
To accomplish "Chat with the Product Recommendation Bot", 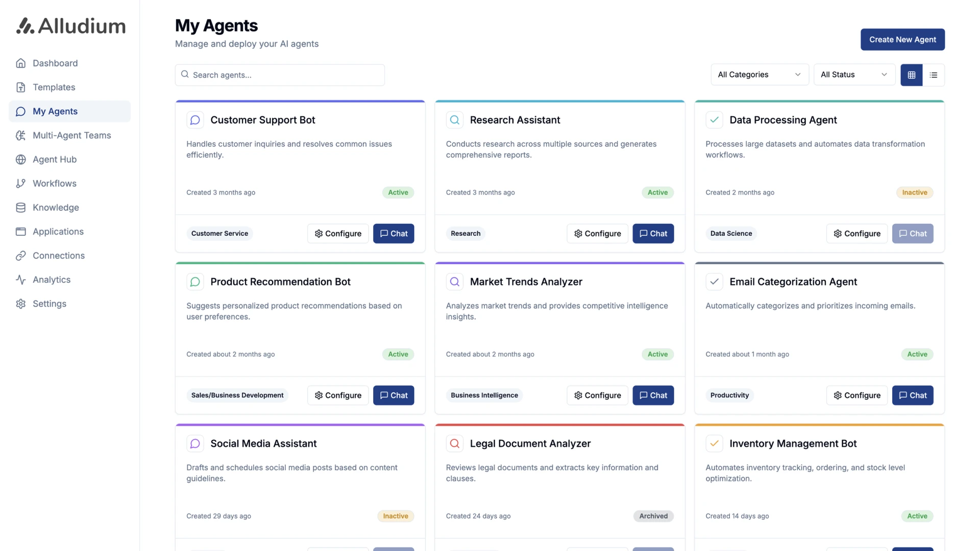I will click(393, 395).
